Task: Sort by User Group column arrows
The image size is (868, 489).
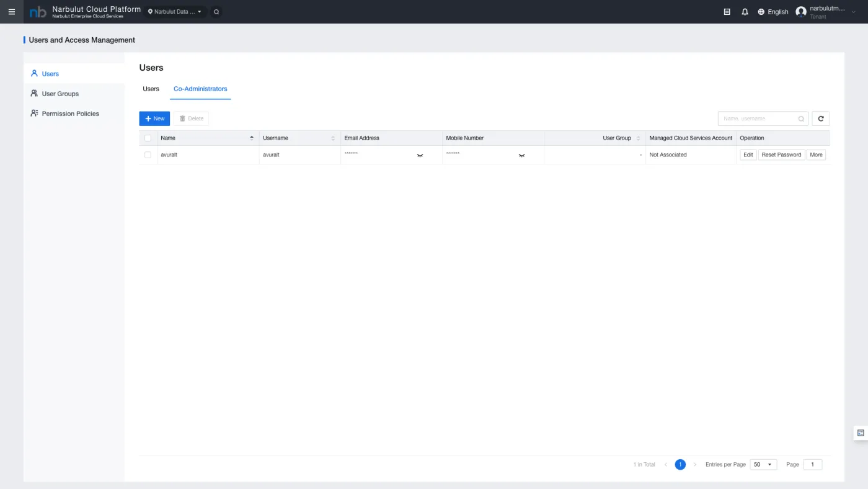Action: coord(639,138)
